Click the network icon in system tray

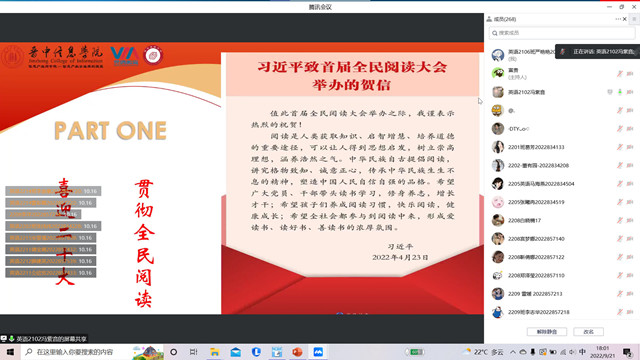coord(563,352)
